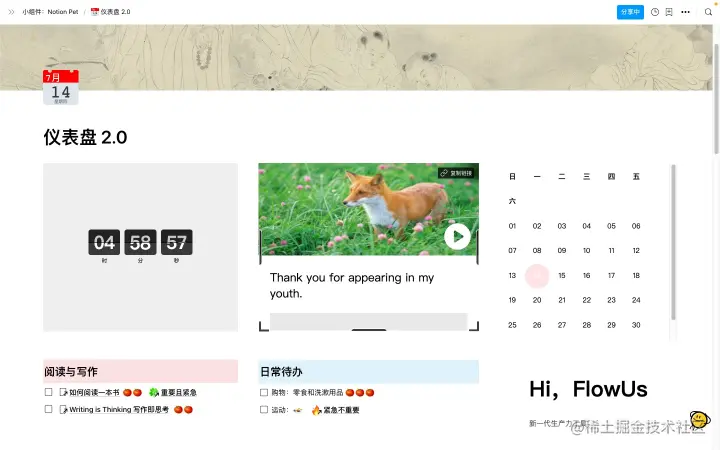
Task: Select the 仪表盘 2.0 breadcrumb item
Action: tap(111, 12)
